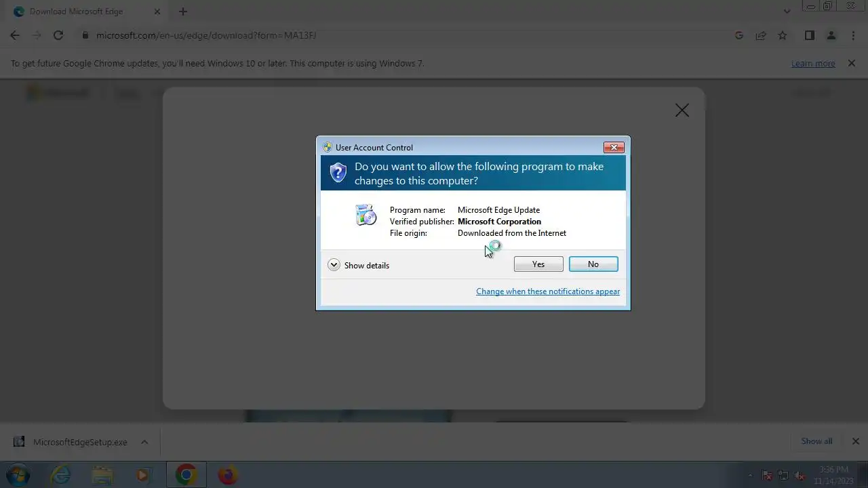
Task: Launch Internet Explorer from the taskbar
Action: [61, 475]
